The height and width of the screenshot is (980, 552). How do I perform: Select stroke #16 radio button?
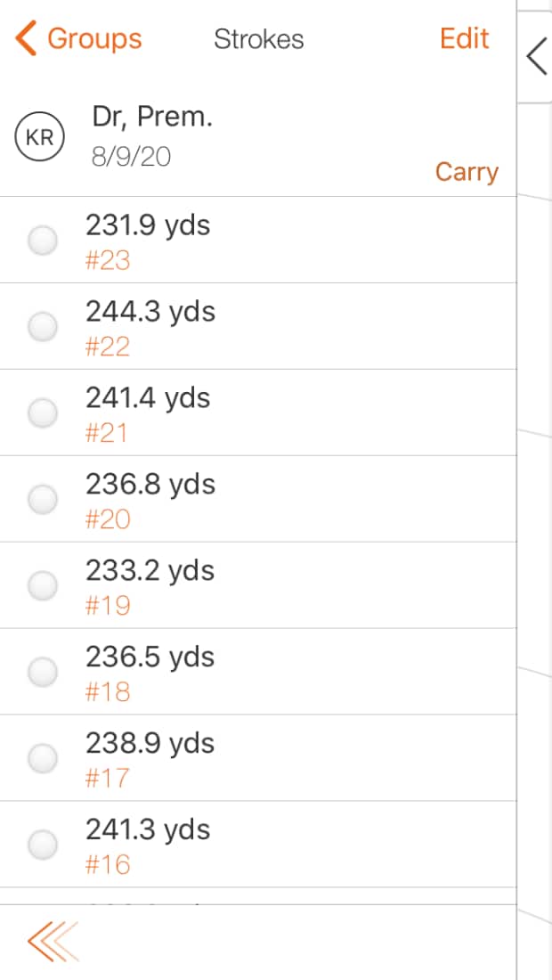[x=43, y=845]
